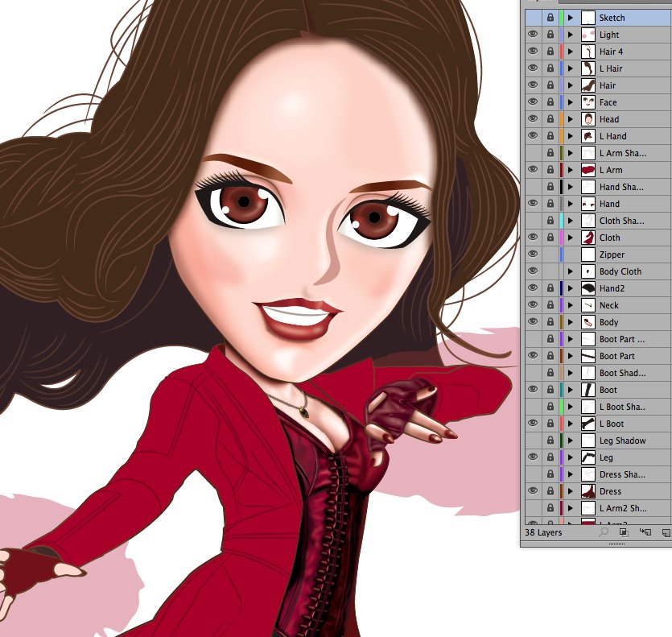
Task: Select the Sketch layer name
Action: (x=612, y=18)
